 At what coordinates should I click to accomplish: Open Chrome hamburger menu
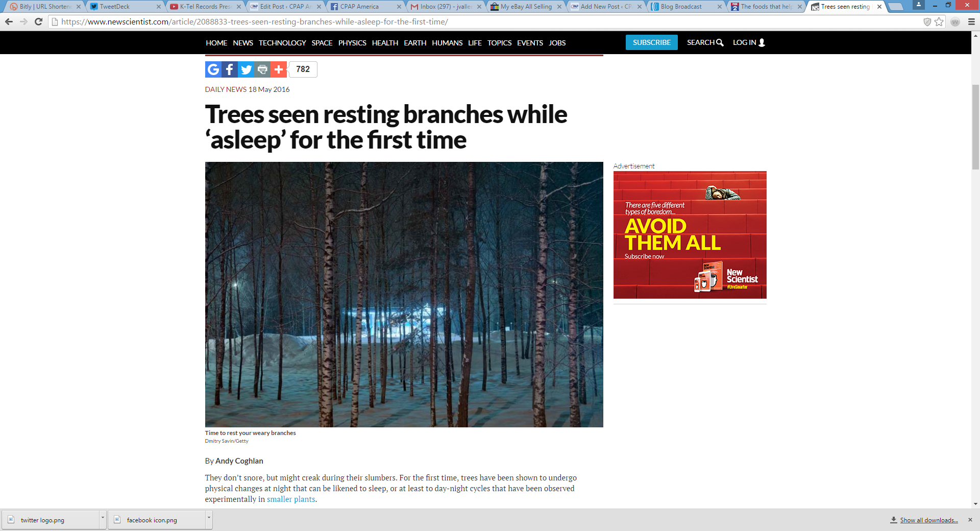(971, 22)
